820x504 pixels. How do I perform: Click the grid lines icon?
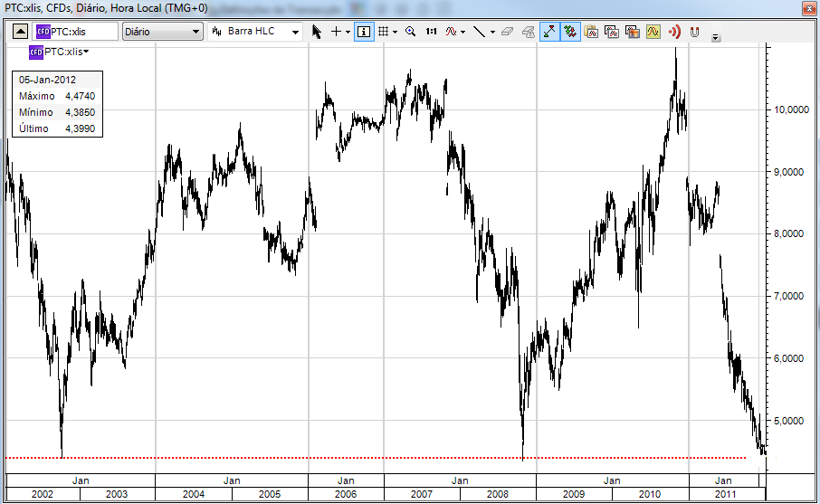tap(384, 32)
